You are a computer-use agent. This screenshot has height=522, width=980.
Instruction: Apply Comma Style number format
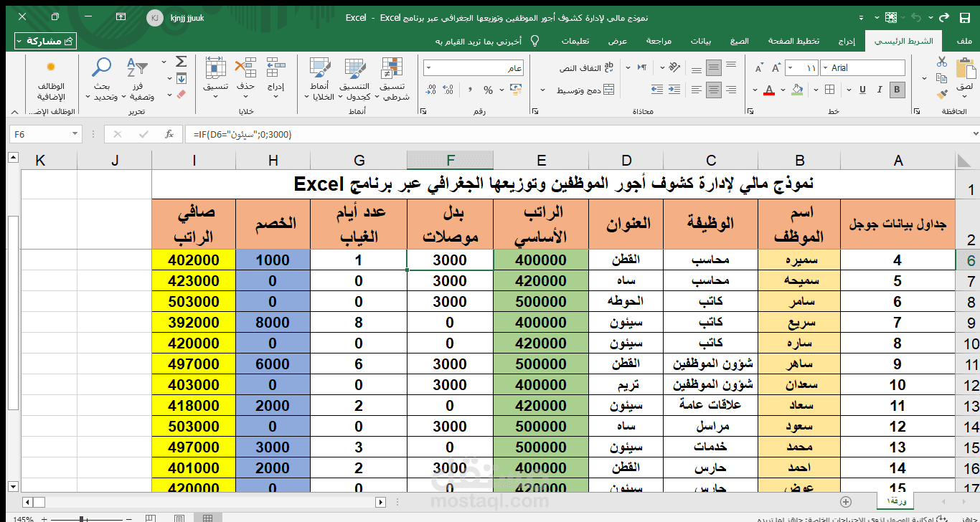tap(470, 90)
